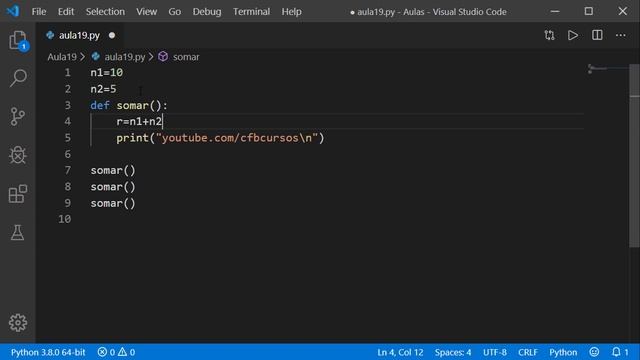The height and width of the screenshot is (360, 640).
Task: Minimize the VS Code window
Action: coord(555,11)
